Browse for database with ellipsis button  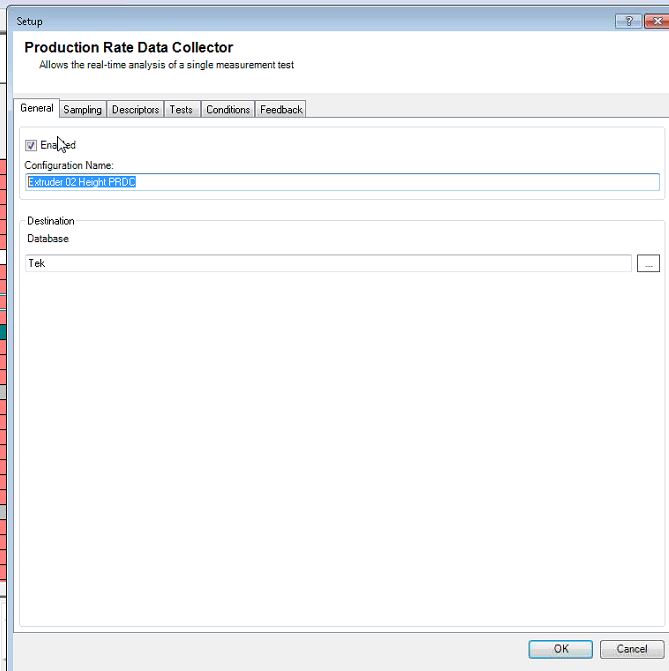point(648,263)
